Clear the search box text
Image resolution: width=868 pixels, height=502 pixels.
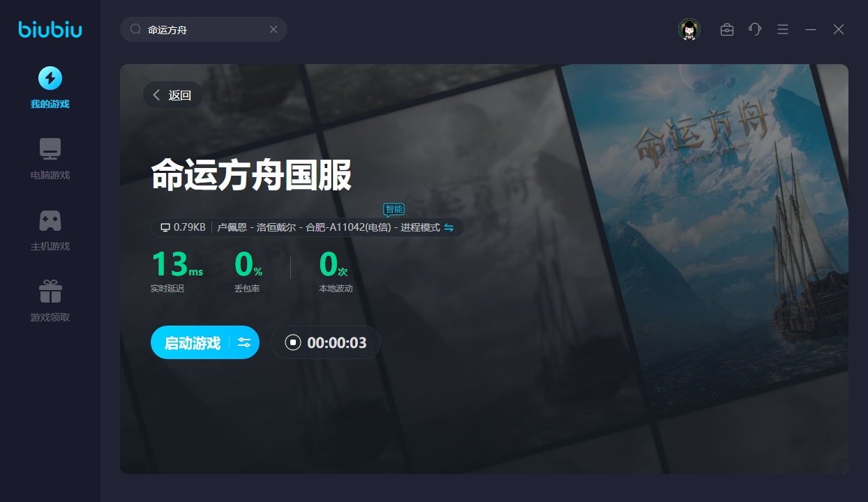(x=274, y=29)
